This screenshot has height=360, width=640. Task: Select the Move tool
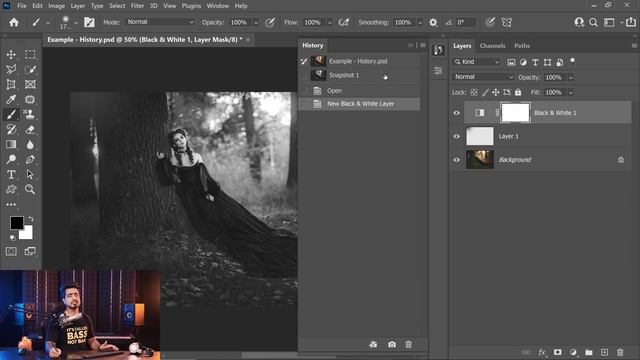coord(11,54)
